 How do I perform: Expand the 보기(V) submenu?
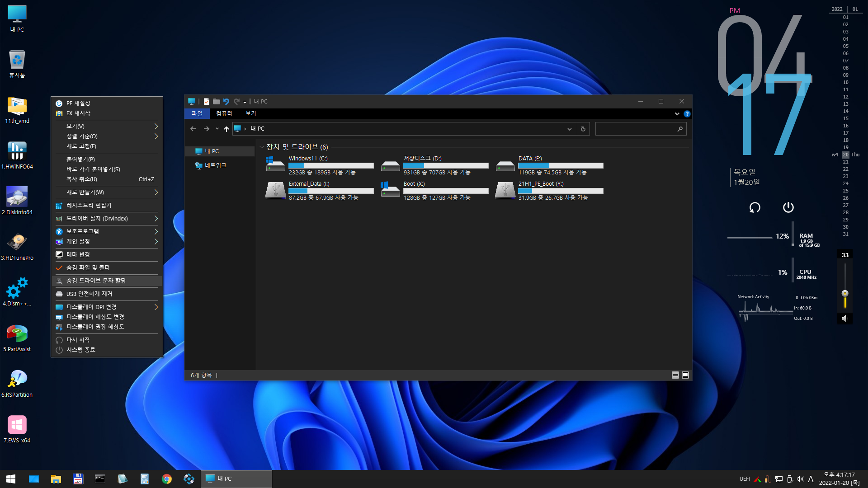[x=107, y=126]
